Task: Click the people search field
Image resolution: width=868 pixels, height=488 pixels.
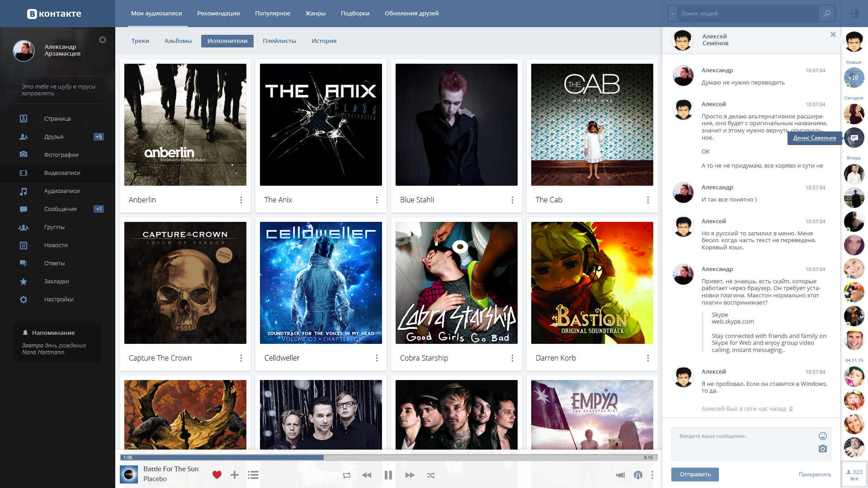Action: (x=748, y=14)
